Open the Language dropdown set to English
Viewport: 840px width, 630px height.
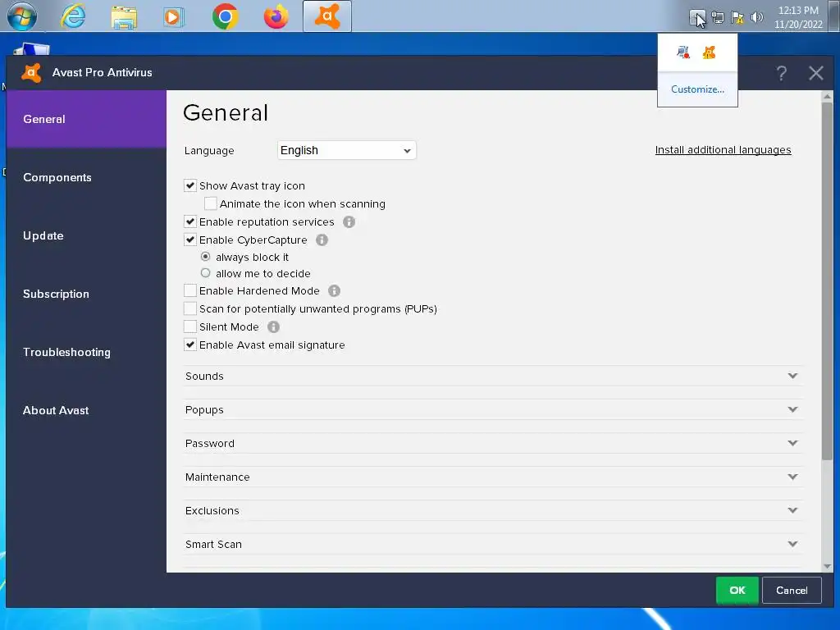[x=347, y=151]
